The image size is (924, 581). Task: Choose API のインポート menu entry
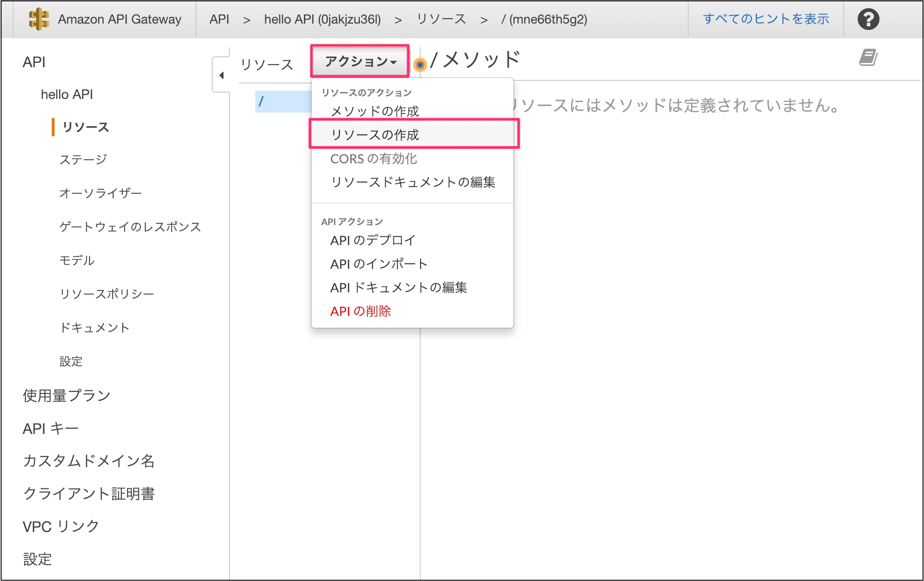pos(379,264)
